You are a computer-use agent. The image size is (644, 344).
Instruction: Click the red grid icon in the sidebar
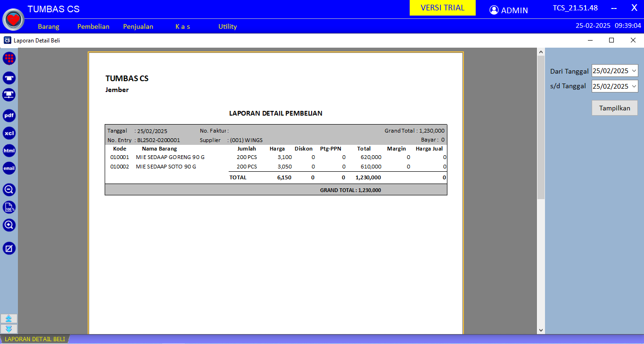click(9, 59)
